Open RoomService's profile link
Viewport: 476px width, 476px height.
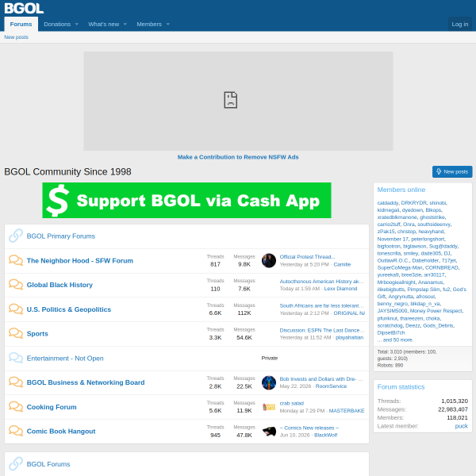(x=331, y=386)
